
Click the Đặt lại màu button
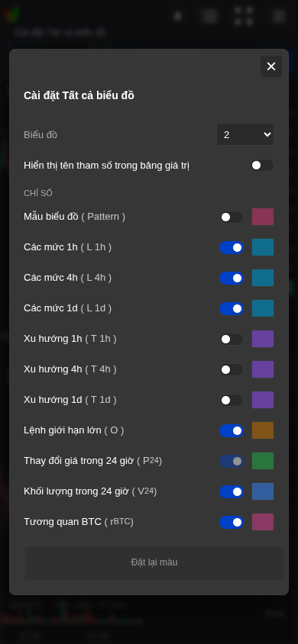(154, 562)
